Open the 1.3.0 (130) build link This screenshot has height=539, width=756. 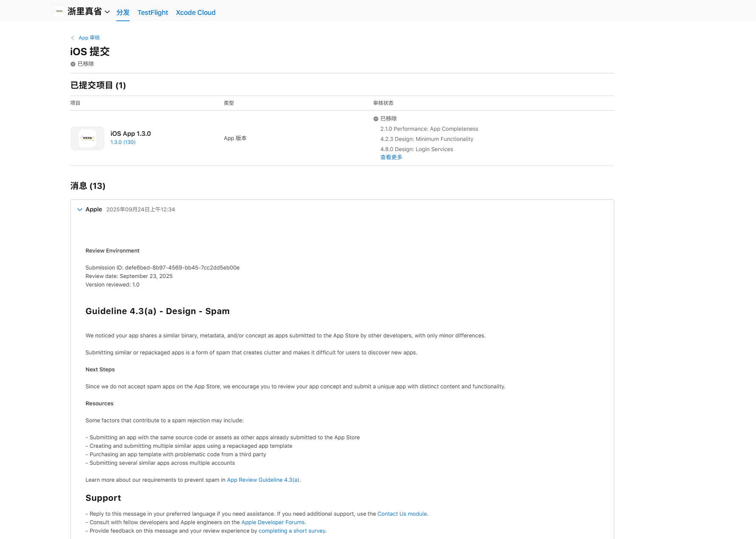coord(123,142)
